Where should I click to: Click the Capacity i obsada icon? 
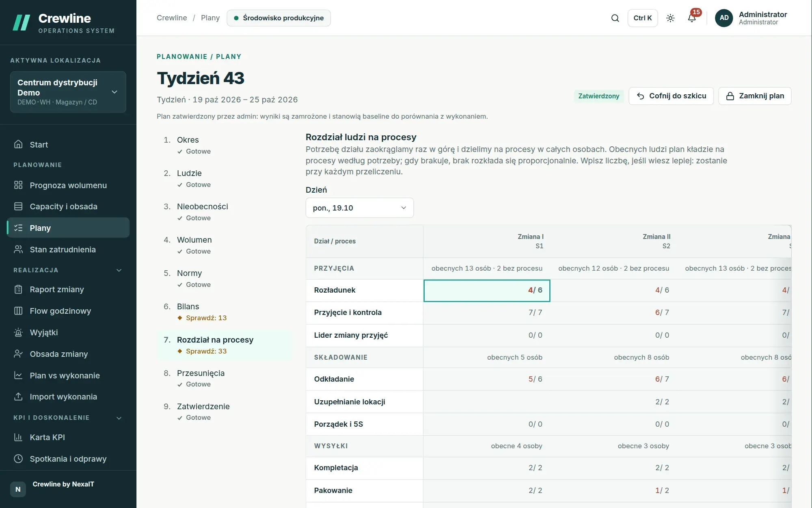click(x=18, y=206)
